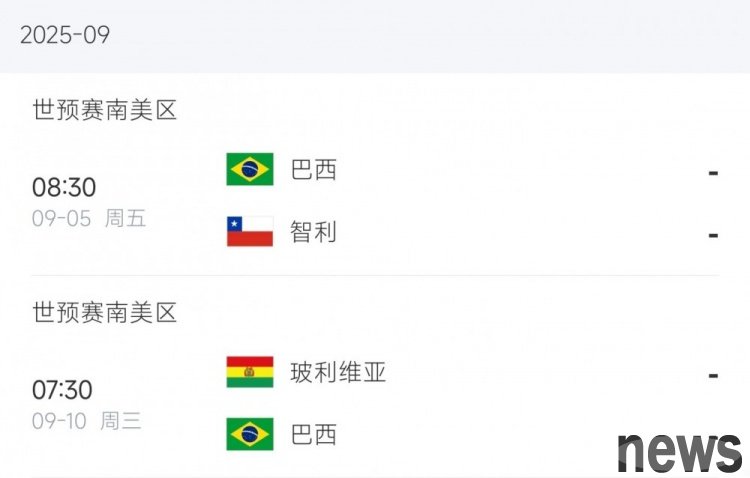Open team 玻利维亚
The height and width of the screenshot is (478, 750).
click(338, 372)
